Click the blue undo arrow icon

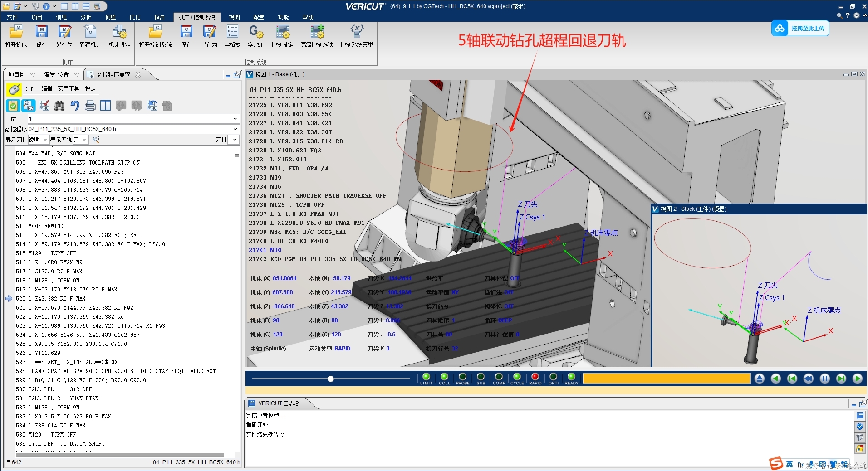75,106
